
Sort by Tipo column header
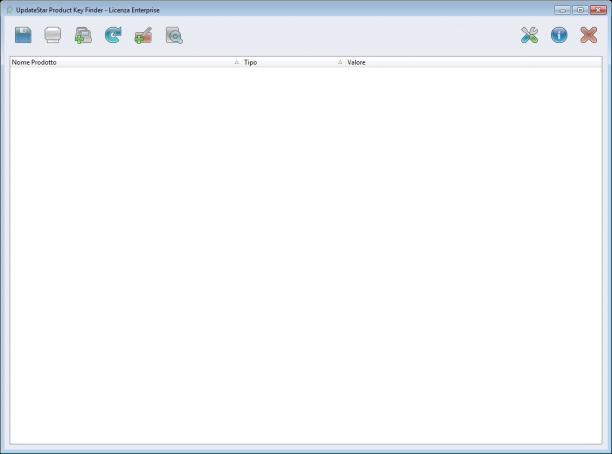click(293, 62)
